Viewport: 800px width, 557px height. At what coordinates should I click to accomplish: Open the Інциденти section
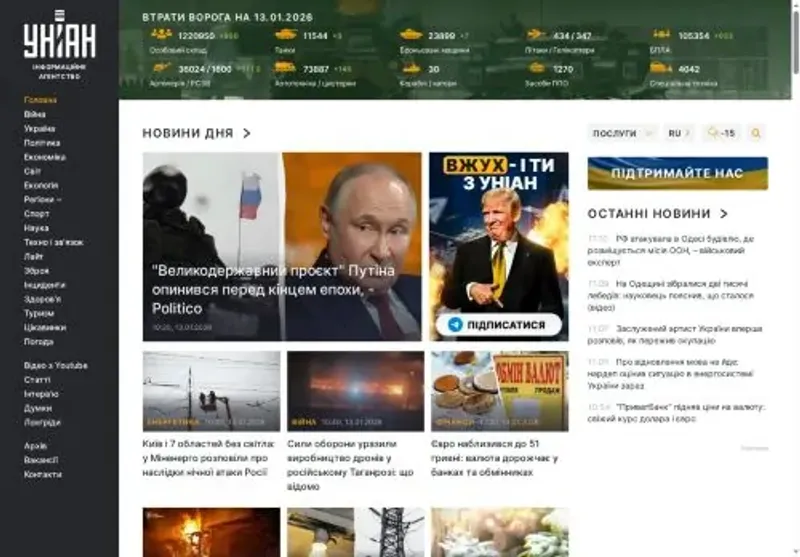click(44, 285)
